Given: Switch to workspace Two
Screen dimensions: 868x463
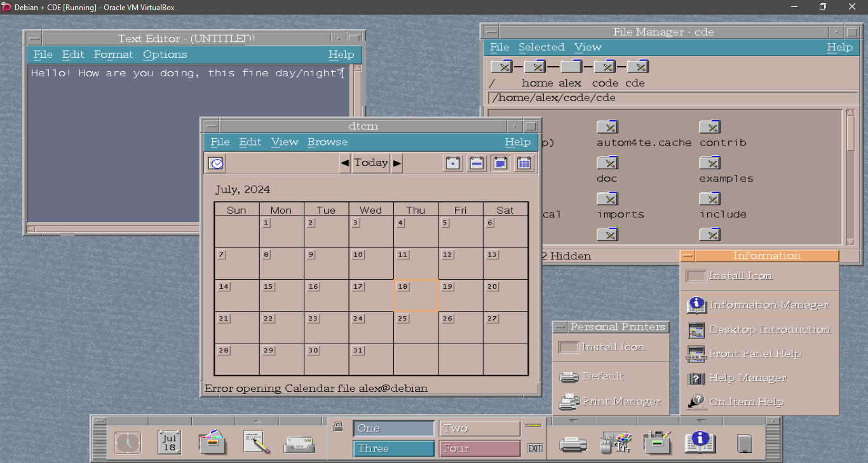Looking at the screenshot, I should pos(479,429).
